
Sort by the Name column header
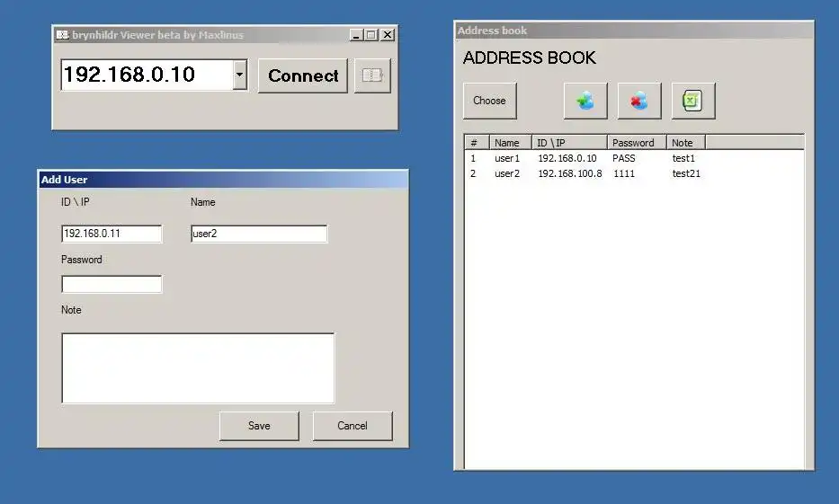511,143
